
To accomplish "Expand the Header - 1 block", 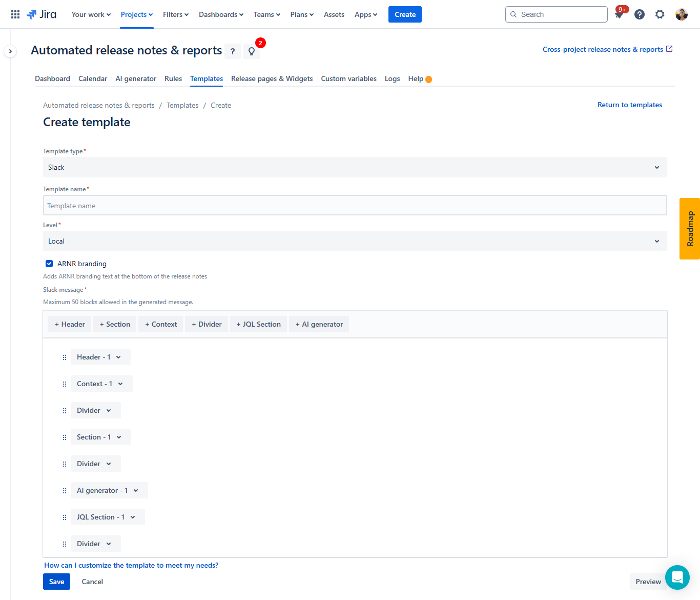I will [100, 357].
